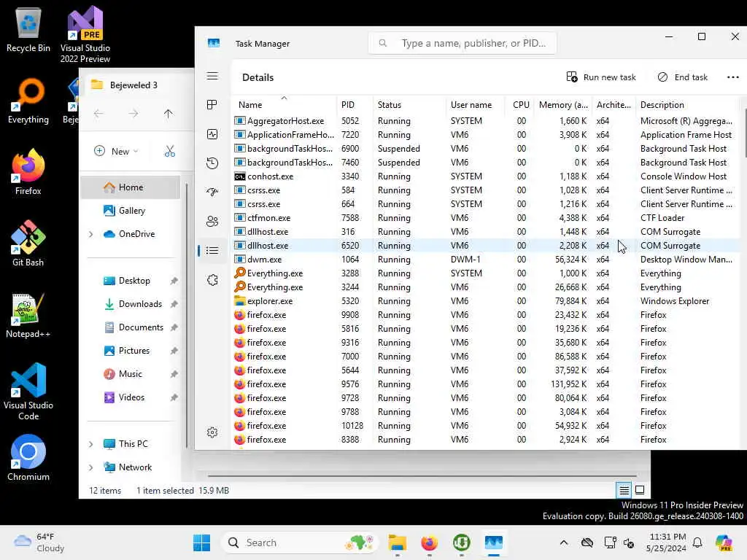Select the ctfmon.exe process row
Screen dimensions: 747x560
486,217
